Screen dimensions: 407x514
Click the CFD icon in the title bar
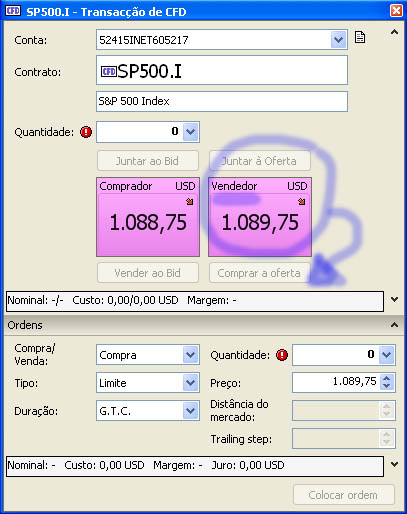[13, 11]
